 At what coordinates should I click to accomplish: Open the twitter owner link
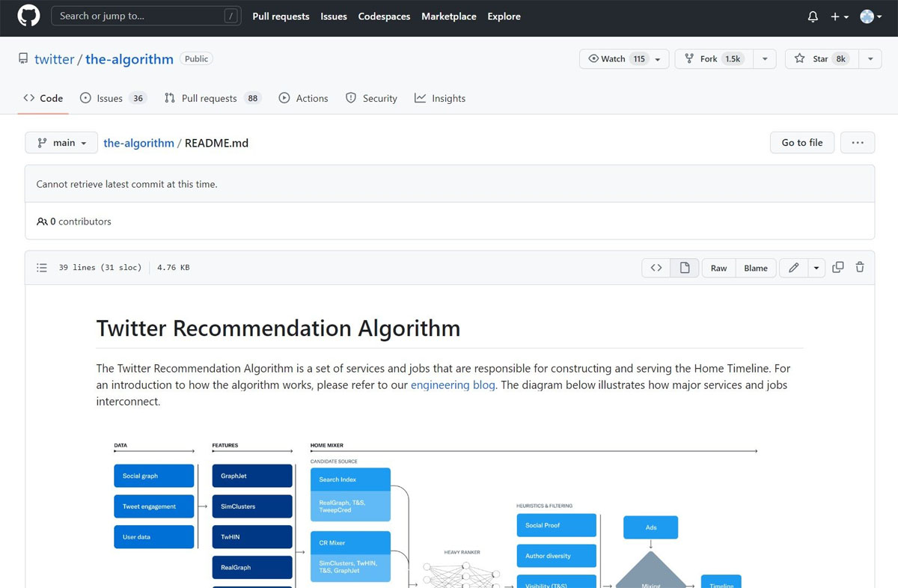54,59
